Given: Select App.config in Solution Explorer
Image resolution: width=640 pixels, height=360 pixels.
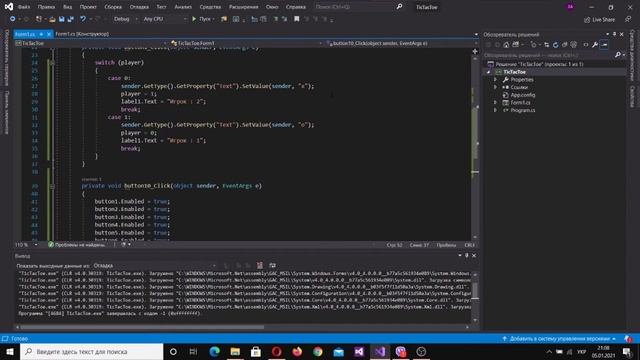Looking at the screenshot, I should click(x=522, y=95).
